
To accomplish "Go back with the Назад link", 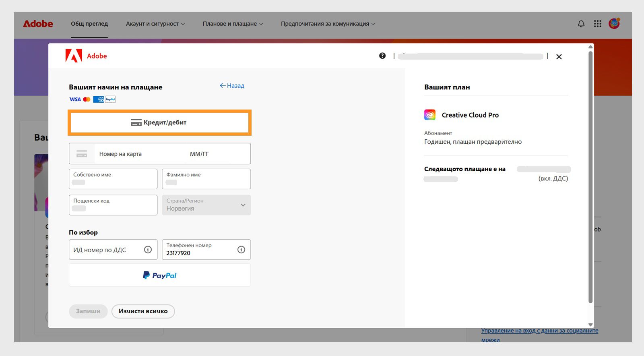I will click(x=232, y=86).
